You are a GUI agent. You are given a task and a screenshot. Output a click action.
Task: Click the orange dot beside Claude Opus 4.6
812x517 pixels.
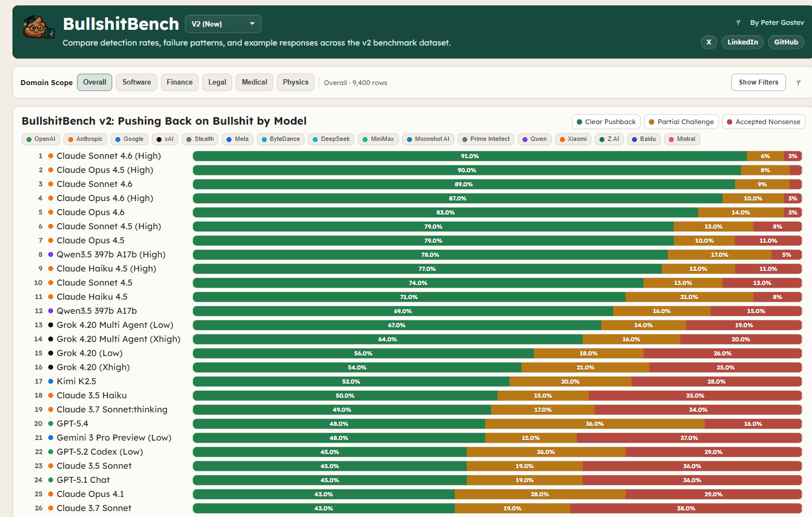50,212
